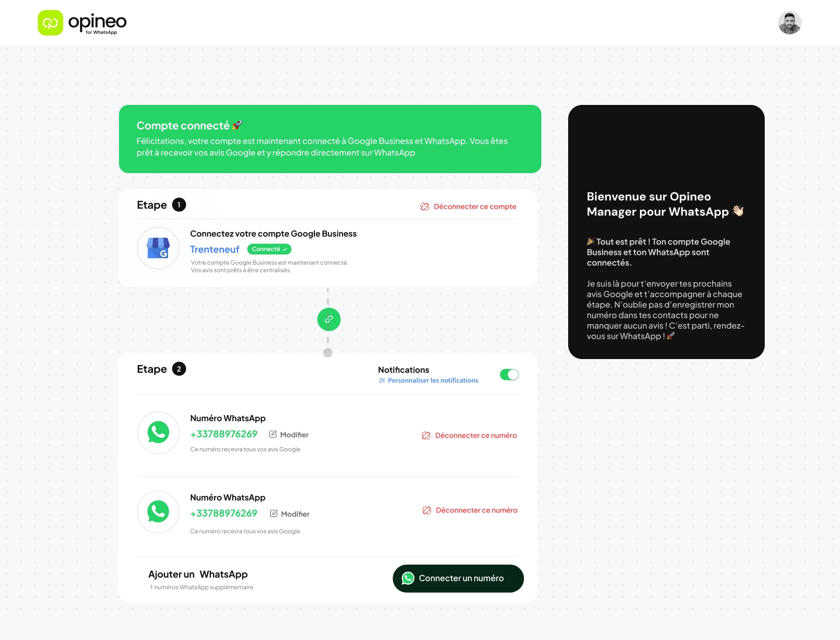
Task: Click the green chain link connector icon
Action: coord(328,319)
